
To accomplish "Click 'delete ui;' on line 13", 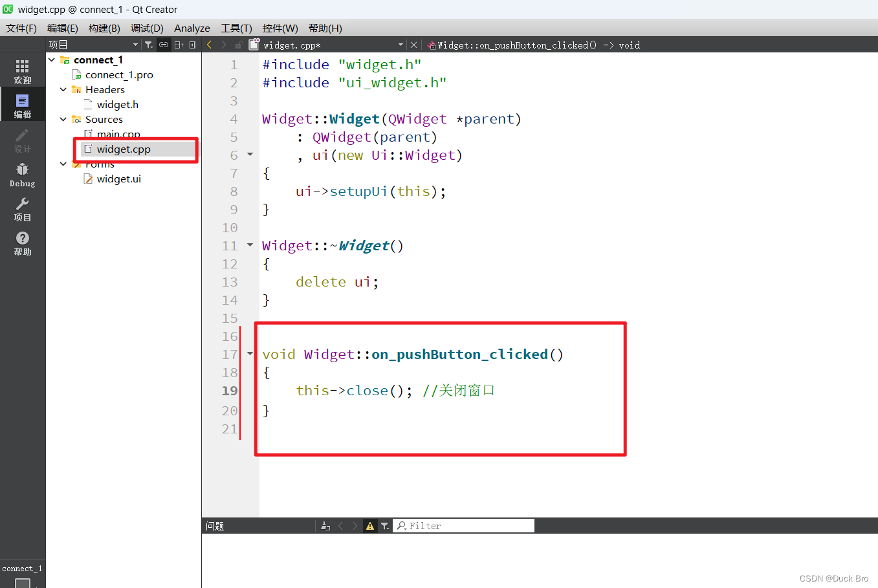I will (337, 282).
